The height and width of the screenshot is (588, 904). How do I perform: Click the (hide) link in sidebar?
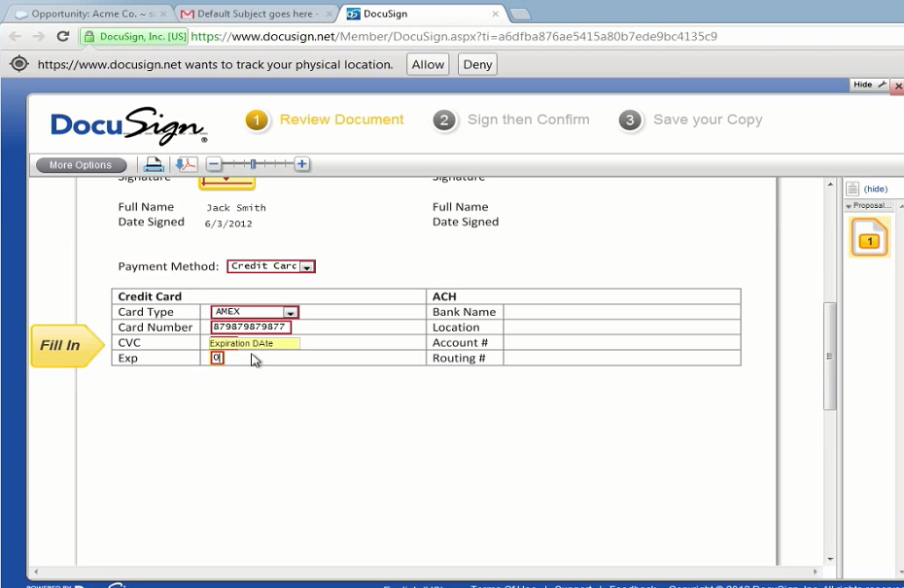click(x=875, y=190)
